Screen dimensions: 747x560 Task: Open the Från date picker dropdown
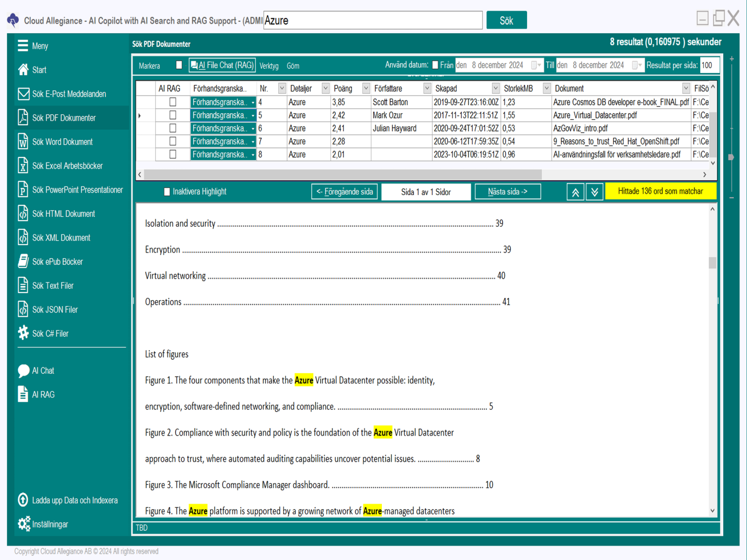click(x=537, y=65)
